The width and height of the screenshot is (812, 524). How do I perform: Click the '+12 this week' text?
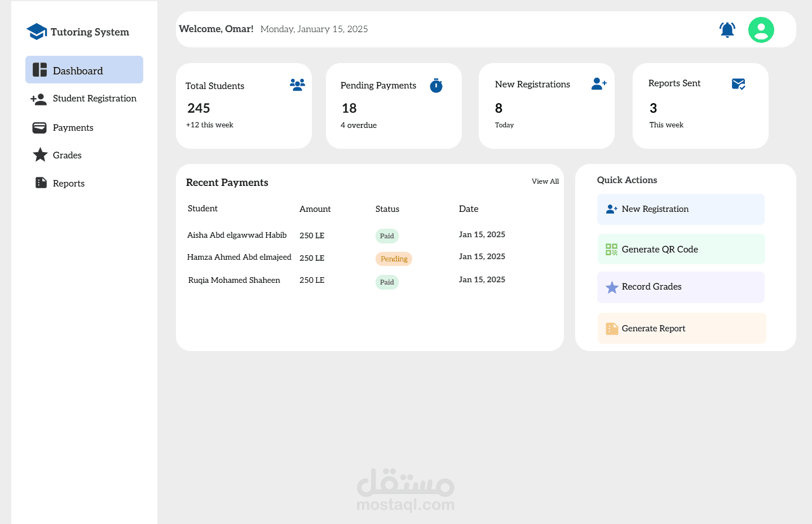point(210,125)
